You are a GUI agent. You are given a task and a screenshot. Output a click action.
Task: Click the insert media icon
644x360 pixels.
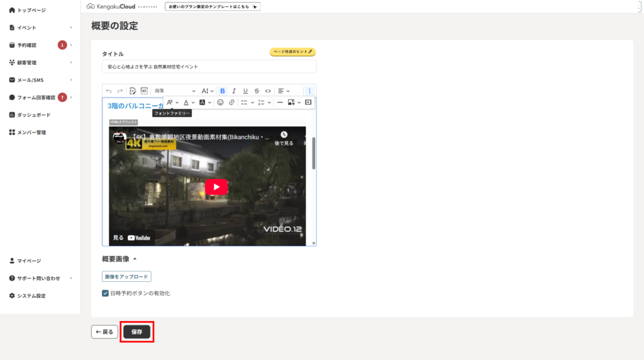308,102
